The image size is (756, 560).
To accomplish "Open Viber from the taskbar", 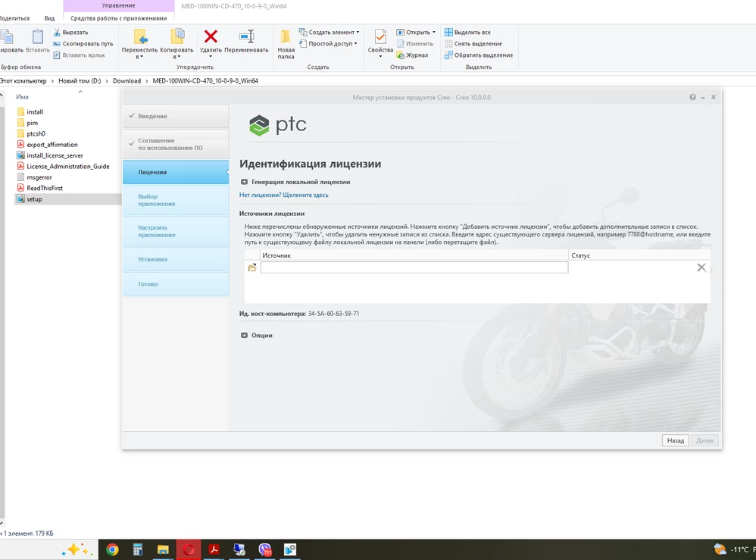I will point(264,549).
